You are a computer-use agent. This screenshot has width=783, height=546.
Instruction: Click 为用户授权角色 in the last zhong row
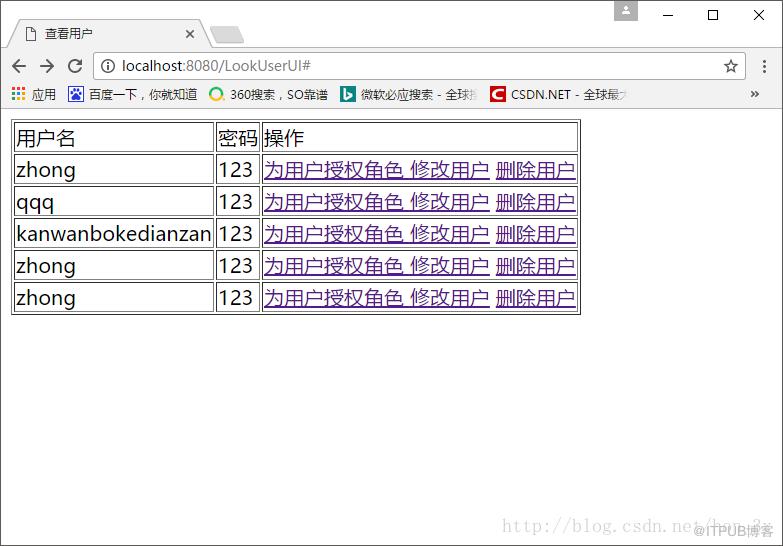click(x=334, y=298)
